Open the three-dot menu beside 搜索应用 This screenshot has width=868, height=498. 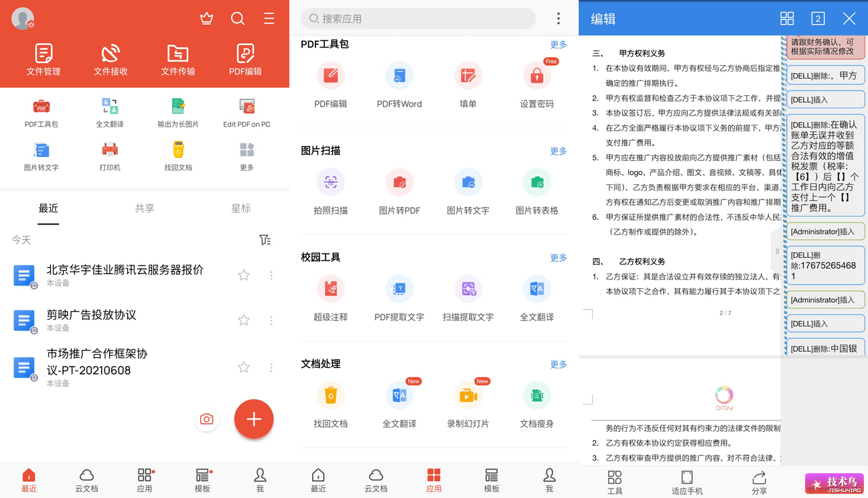(559, 19)
